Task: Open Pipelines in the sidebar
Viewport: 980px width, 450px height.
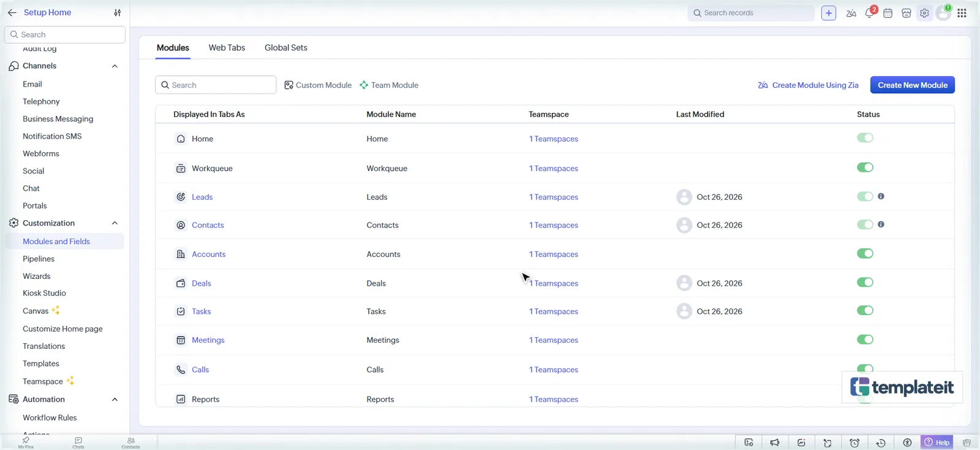Action: [39, 259]
